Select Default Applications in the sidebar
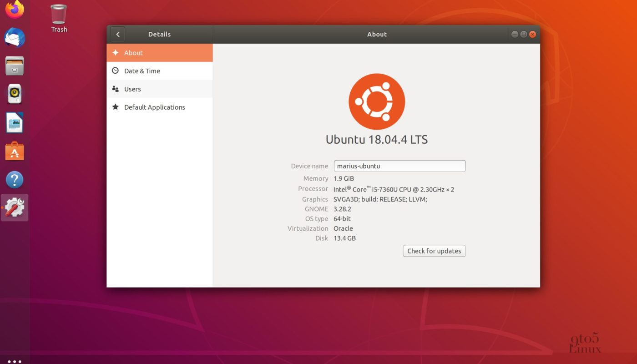 click(155, 107)
